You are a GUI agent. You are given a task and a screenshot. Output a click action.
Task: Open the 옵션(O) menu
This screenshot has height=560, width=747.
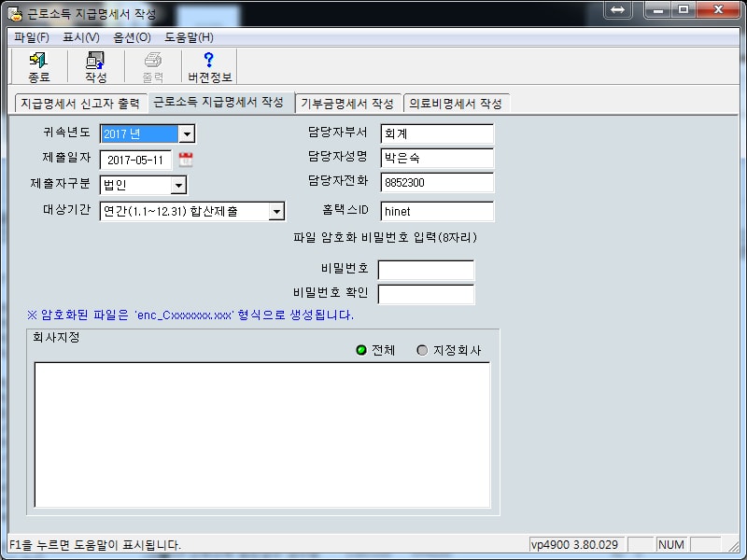click(x=132, y=37)
